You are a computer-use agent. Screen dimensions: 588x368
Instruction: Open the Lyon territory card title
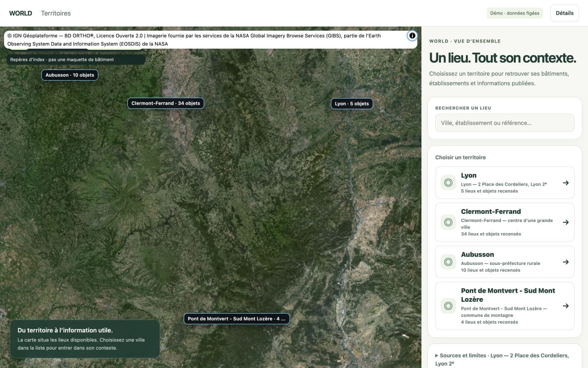(469, 175)
